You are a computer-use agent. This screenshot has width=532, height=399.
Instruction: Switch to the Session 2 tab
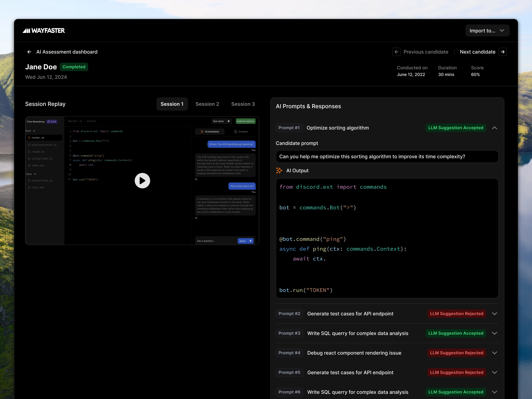click(x=207, y=104)
